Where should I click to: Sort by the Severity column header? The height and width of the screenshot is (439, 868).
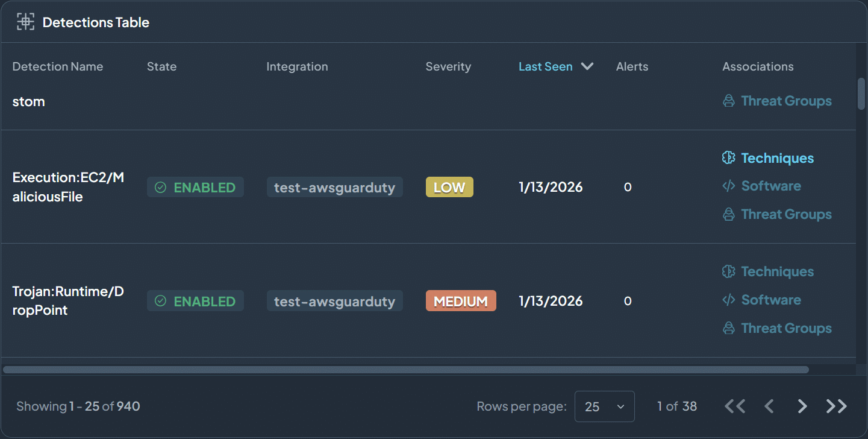(448, 66)
